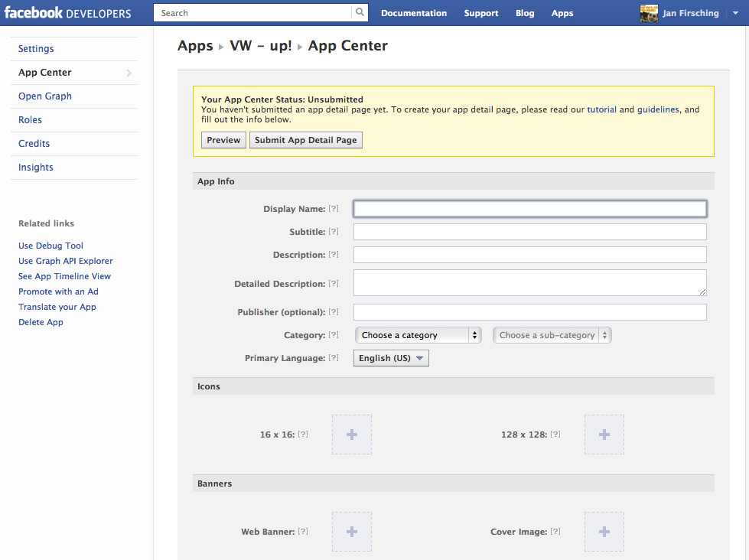Add a Cover Image
This screenshot has width=749, height=560.
click(x=604, y=532)
